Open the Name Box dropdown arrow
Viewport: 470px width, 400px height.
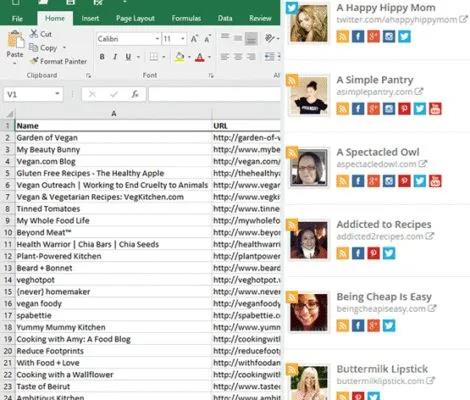pos(57,94)
